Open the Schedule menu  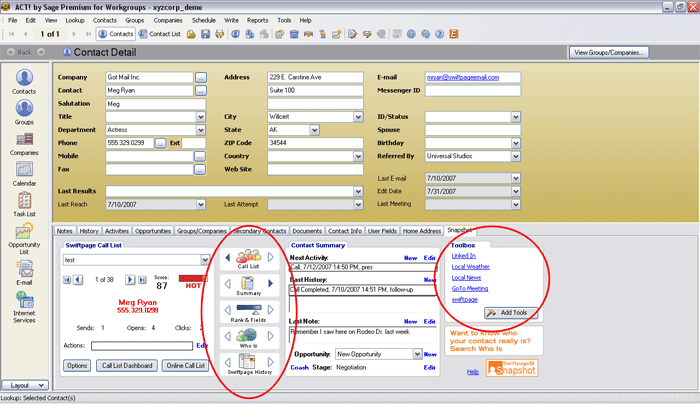point(204,21)
